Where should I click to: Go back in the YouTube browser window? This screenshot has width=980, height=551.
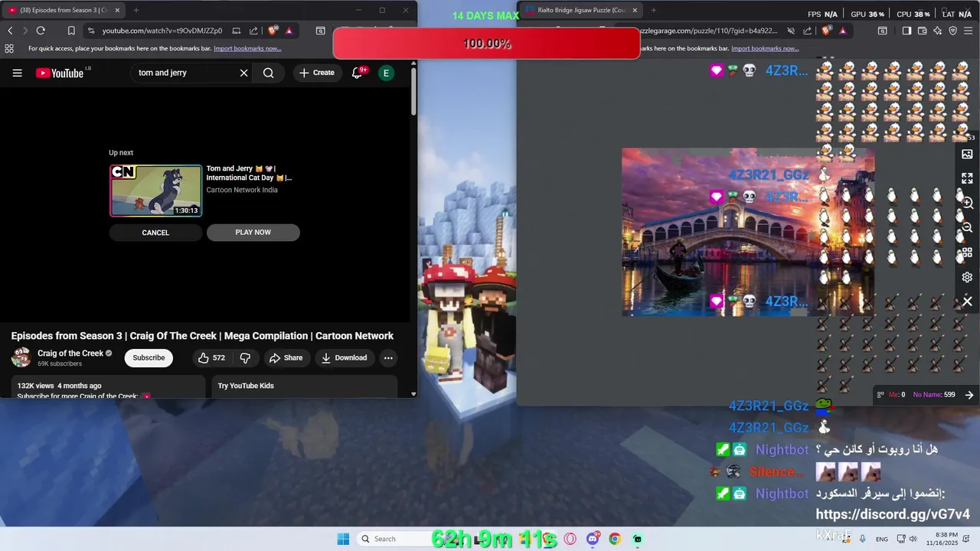click(10, 31)
